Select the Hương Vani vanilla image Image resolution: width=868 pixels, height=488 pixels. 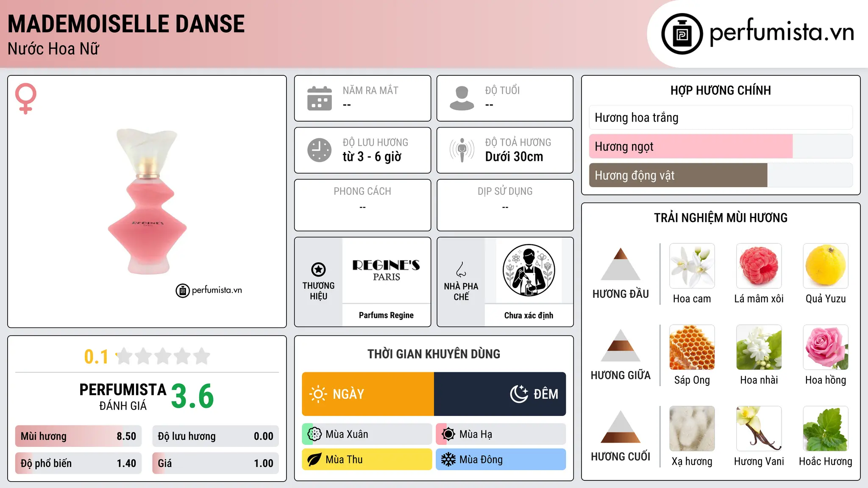[x=759, y=429]
